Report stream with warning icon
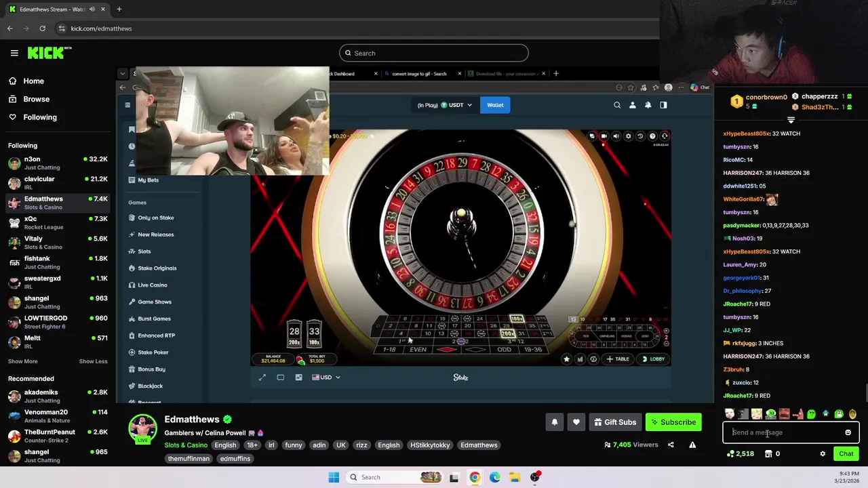The height and width of the screenshot is (488, 868). pyautogui.click(x=692, y=445)
